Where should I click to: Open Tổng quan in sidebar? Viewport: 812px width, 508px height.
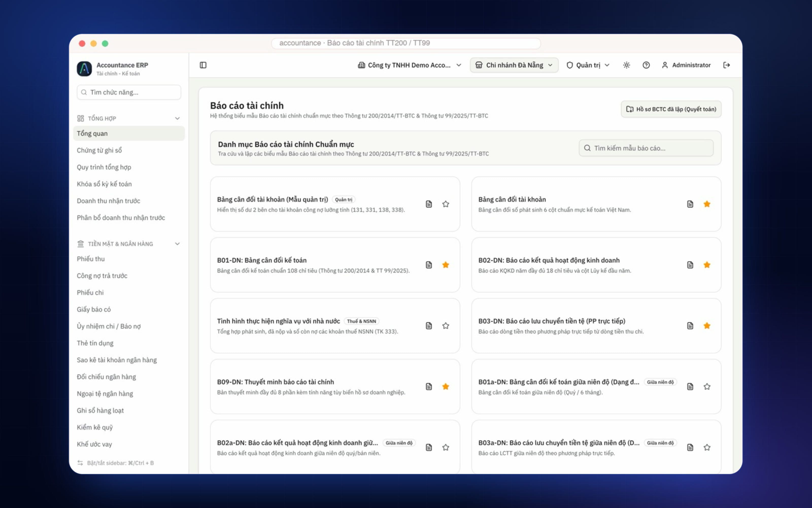click(129, 133)
